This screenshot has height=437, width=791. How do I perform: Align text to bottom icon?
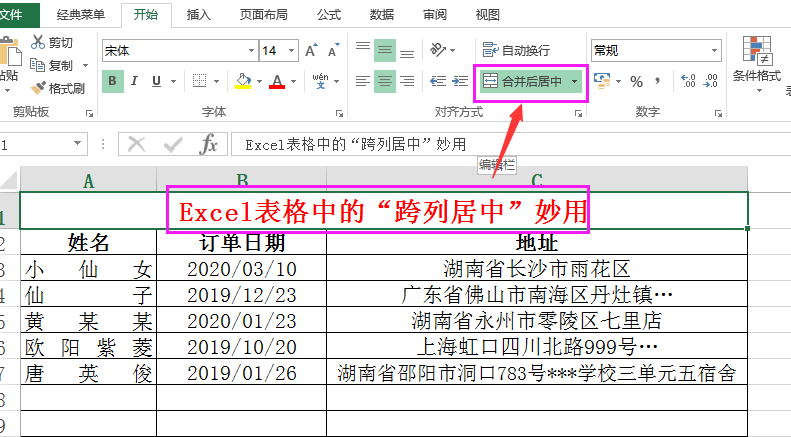407,53
